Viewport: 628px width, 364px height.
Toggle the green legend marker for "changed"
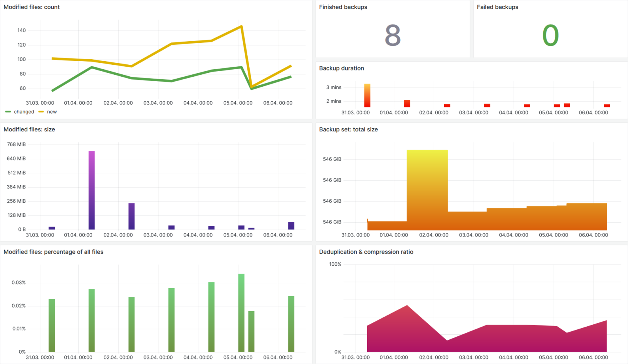[8, 112]
